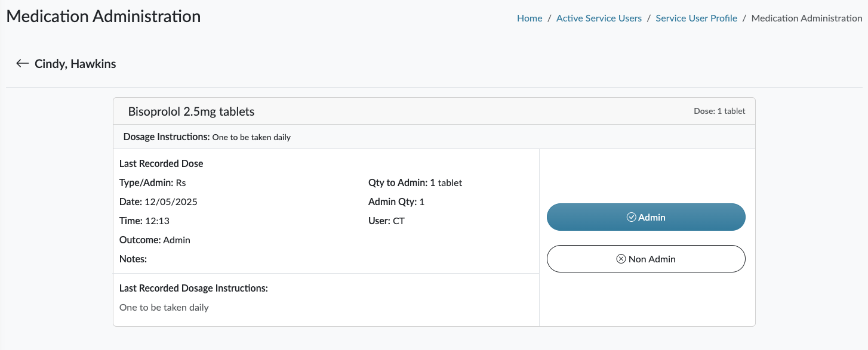Click the Date value 12/05/2025
Screen dimensions: 868x350
tap(171, 202)
